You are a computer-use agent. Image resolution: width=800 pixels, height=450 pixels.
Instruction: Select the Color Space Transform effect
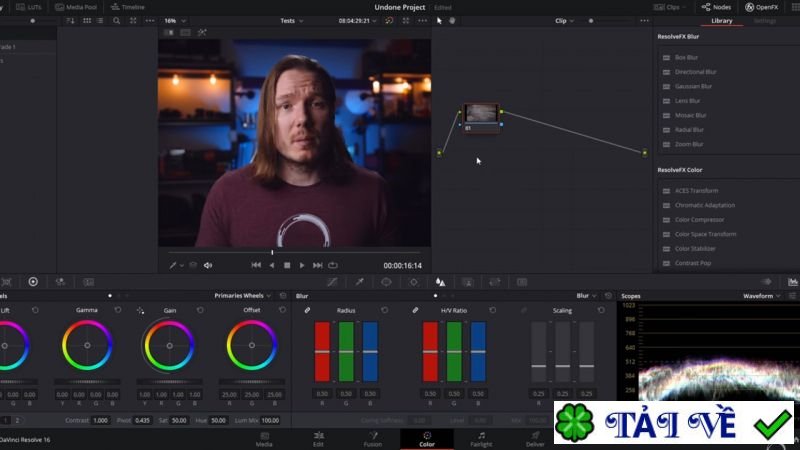pos(704,234)
